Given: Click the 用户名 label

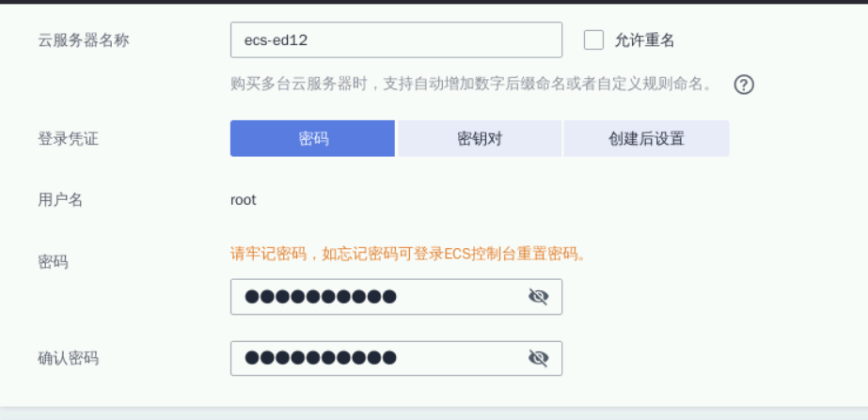Looking at the screenshot, I should point(60,200).
